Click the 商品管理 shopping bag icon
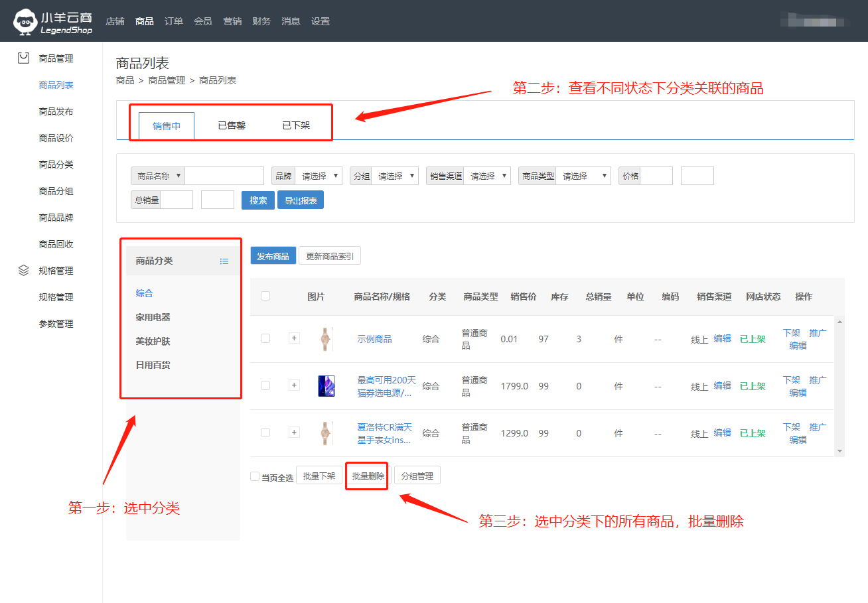 pyautogui.click(x=24, y=58)
